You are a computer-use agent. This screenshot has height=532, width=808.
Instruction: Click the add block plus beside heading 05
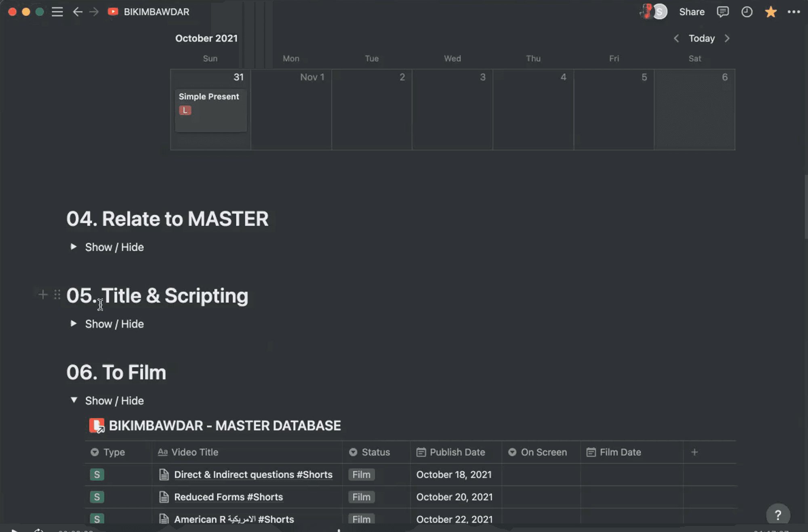[x=42, y=295]
